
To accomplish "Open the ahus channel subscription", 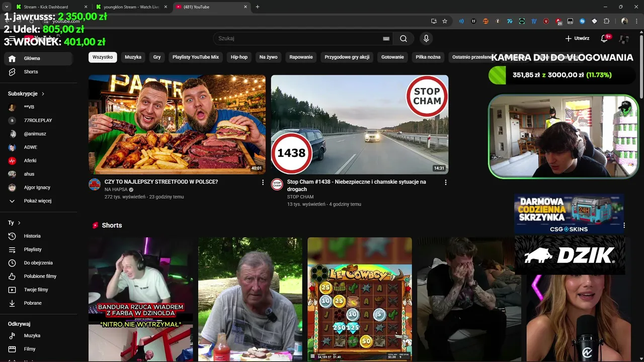I will pos(39,174).
